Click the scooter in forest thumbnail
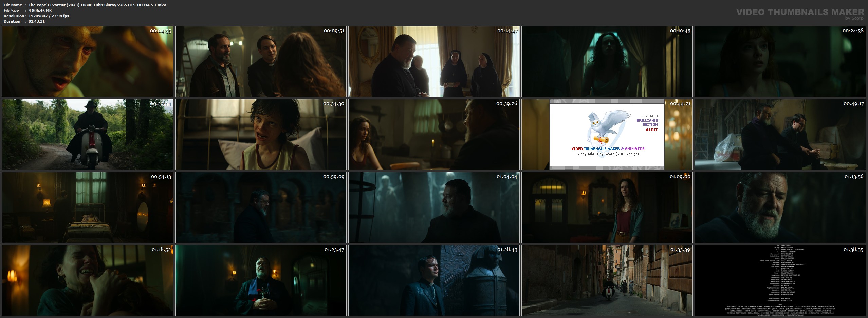868x318 pixels. tap(88, 135)
